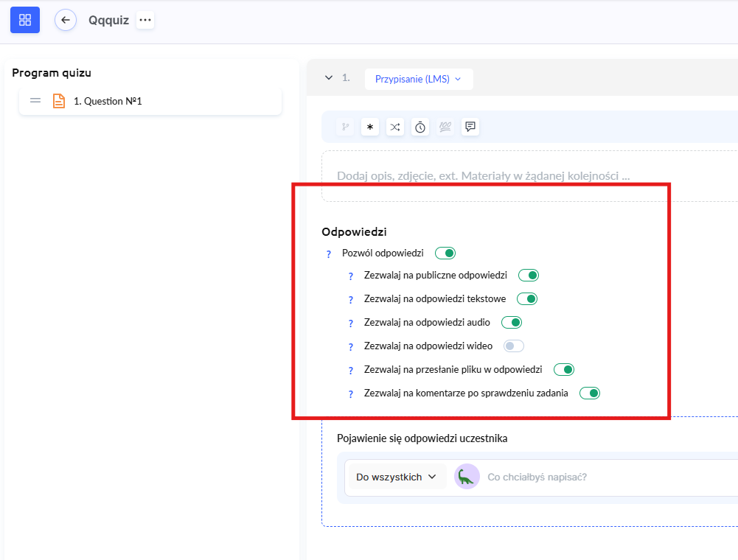
Task: Collapse question 1 with the chevron
Action: (x=329, y=78)
